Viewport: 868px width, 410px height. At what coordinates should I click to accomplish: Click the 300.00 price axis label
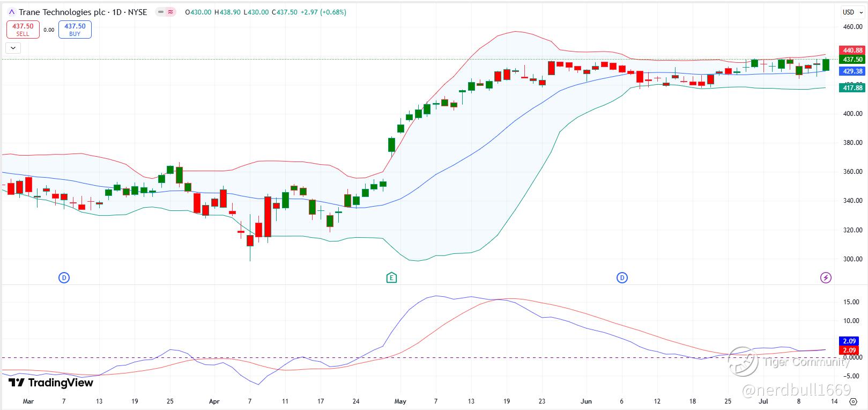coord(852,259)
